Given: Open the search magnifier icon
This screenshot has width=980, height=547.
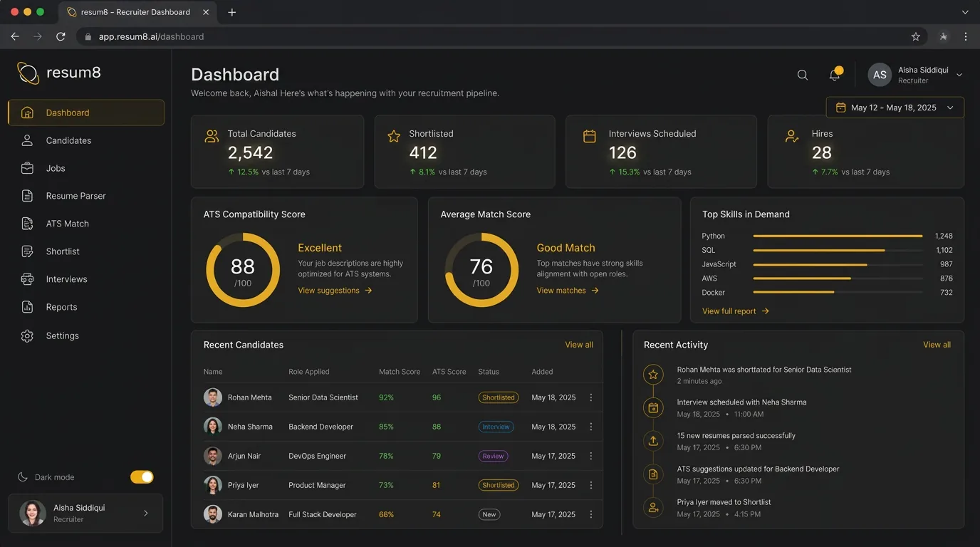Looking at the screenshot, I should [x=803, y=75].
